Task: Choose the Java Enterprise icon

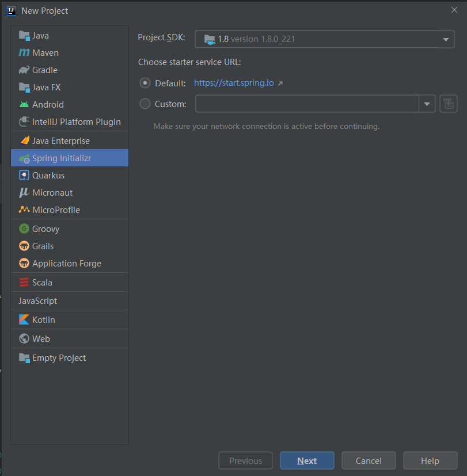Action: point(25,140)
